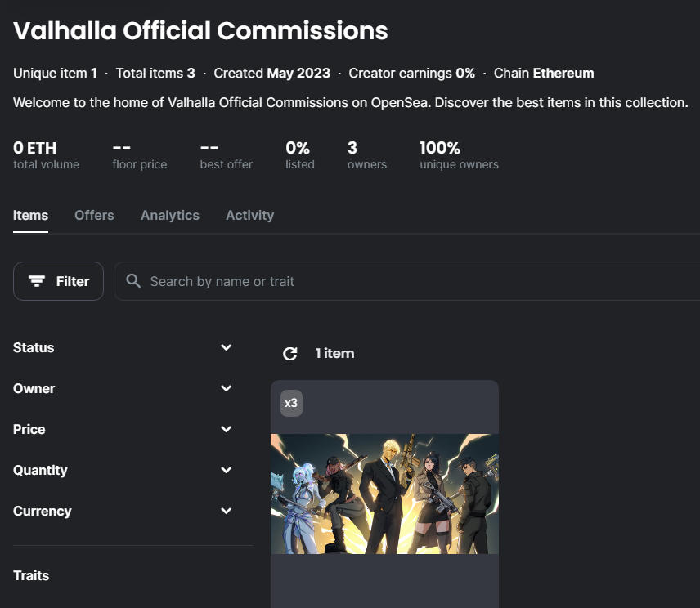Image resolution: width=700 pixels, height=608 pixels.
Task: Open the Analytics tab
Action: (x=170, y=216)
